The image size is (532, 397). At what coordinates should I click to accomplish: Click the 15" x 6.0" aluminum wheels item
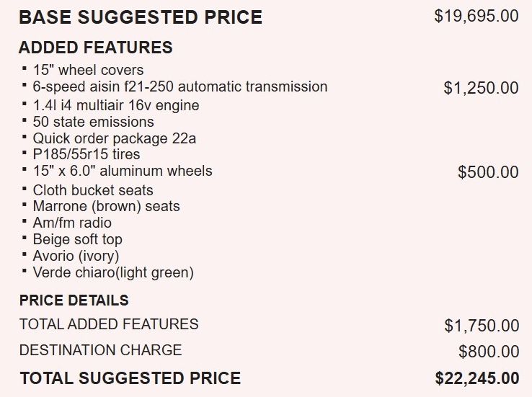tap(123, 171)
